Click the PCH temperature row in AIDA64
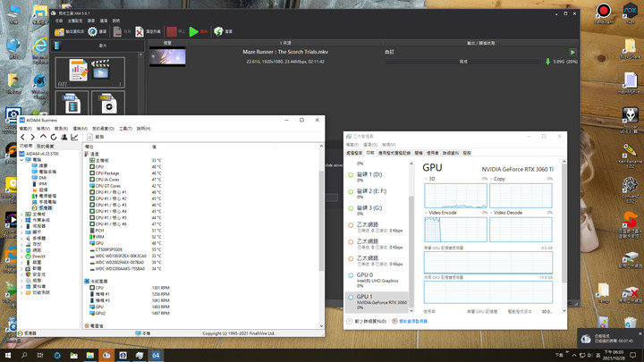644x362 pixels. (201, 231)
